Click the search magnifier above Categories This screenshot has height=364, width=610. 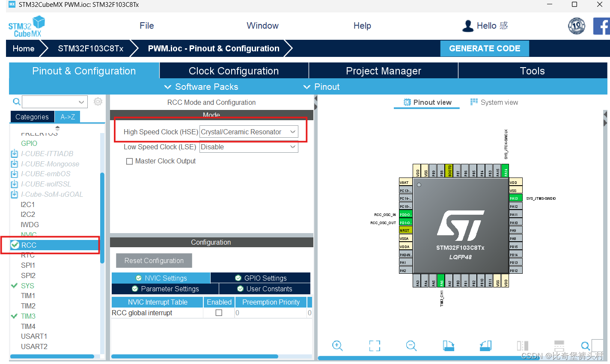point(16,101)
